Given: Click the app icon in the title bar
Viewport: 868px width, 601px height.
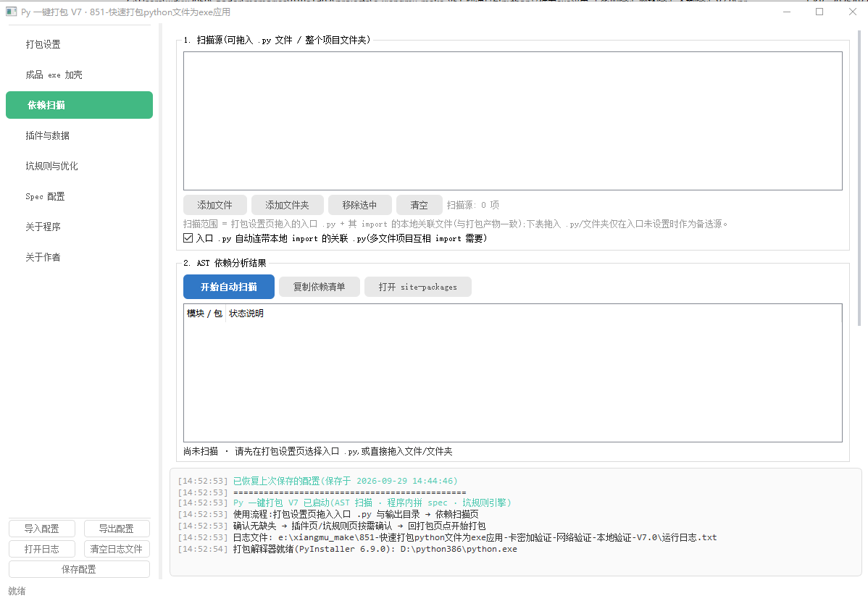Looking at the screenshot, I should [11, 12].
